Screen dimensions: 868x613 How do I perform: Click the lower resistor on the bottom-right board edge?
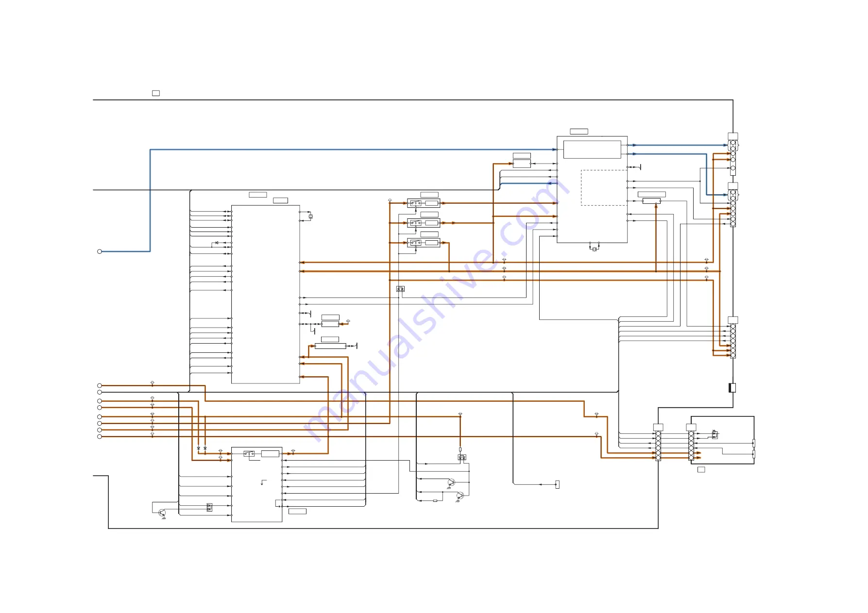tap(753, 454)
